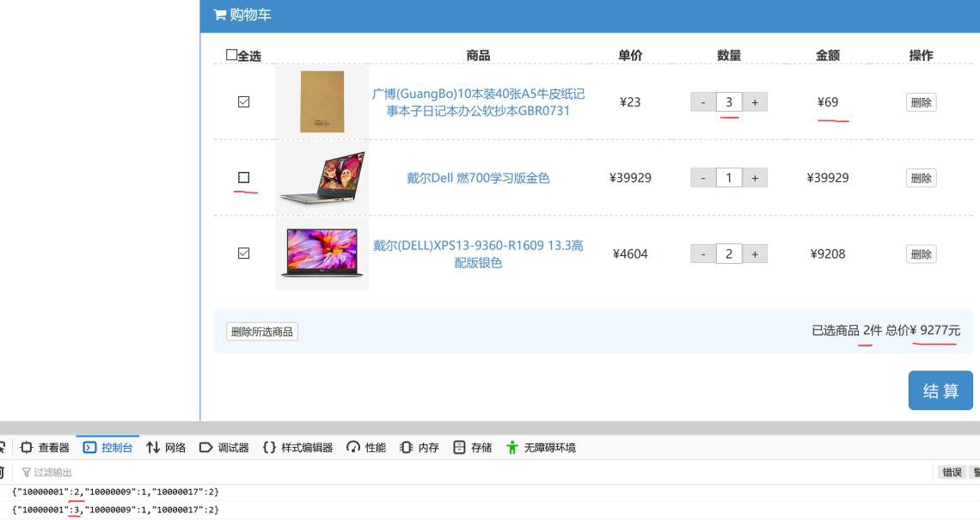Screen dimensions: 980x520
Task: Uncheck the GuangBo notebook item checkbox
Action: tap(244, 102)
